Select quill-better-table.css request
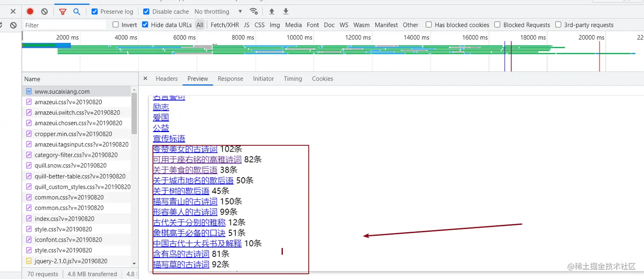The height and width of the screenshot is (279, 644). [x=77, y=176]
